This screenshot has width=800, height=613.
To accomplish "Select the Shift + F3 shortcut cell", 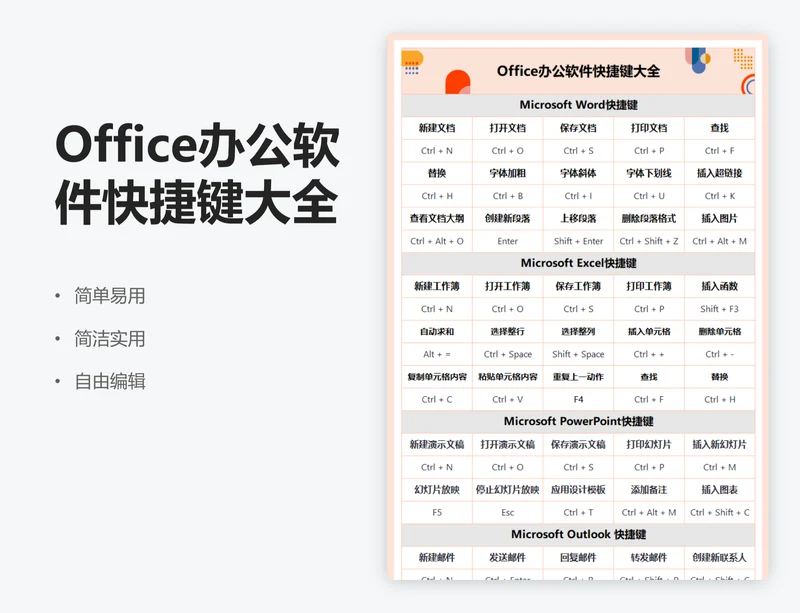I will [719, 309].
